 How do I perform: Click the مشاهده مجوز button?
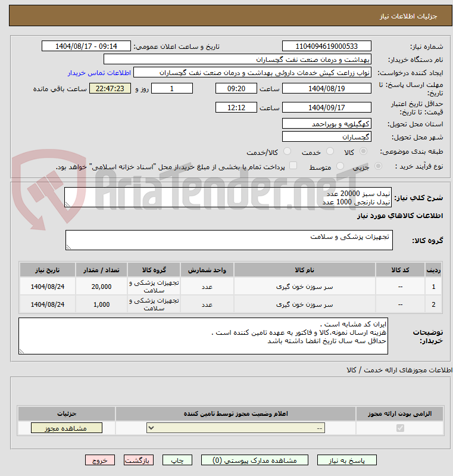(x=67, y=428)
